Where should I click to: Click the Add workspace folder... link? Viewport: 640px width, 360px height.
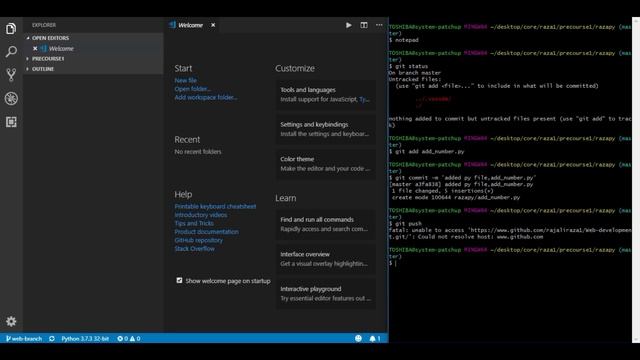pyautogui.click(x=206, y=98)
